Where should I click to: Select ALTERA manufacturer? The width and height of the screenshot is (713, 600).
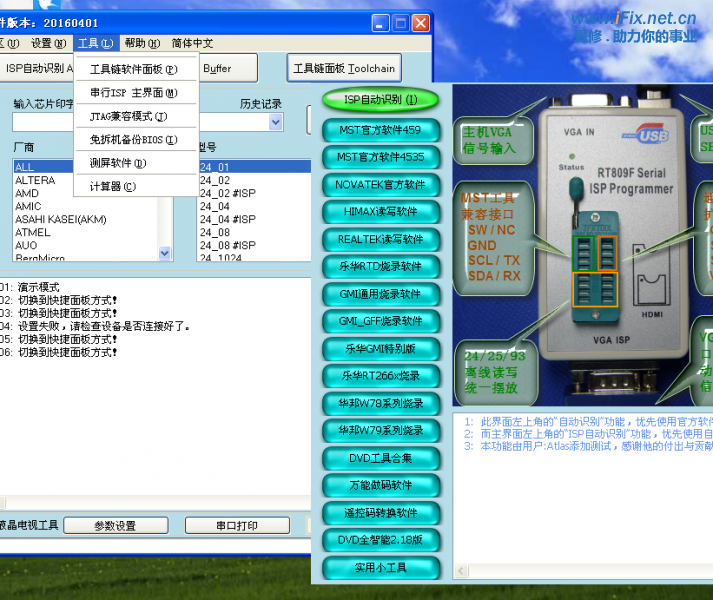[x=43, y=180]
